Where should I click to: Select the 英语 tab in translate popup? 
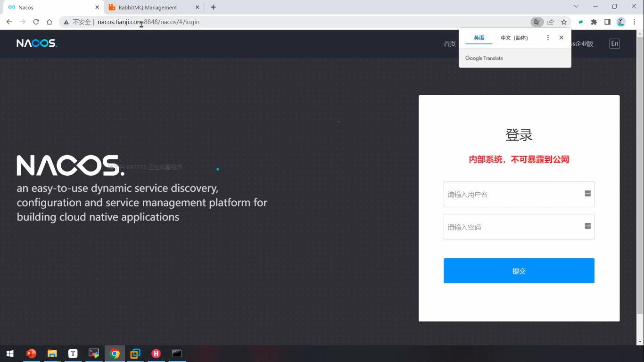point(479,38)
